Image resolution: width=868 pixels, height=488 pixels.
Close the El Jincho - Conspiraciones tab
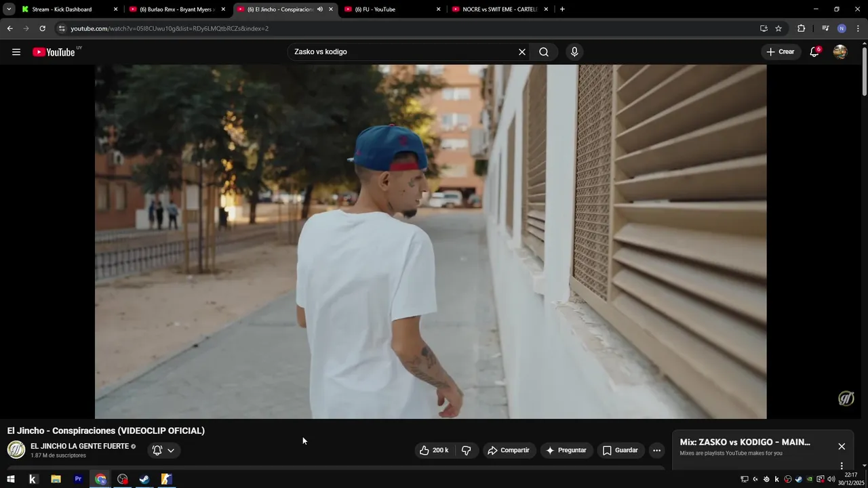[x=331, y=9]
